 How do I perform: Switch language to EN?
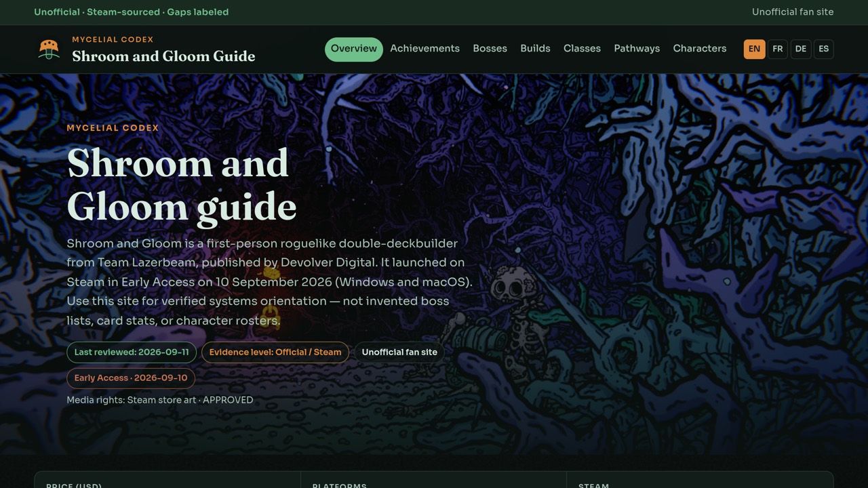(x=755, y=49)
